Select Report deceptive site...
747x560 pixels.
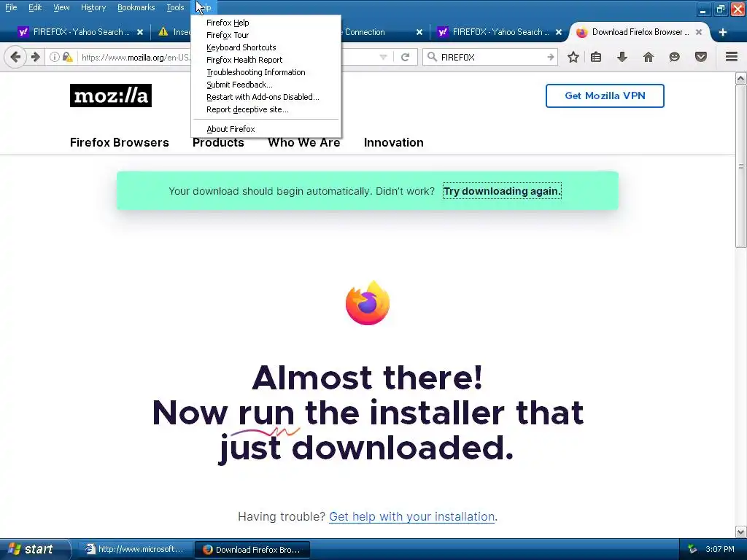tap(266, 109)
